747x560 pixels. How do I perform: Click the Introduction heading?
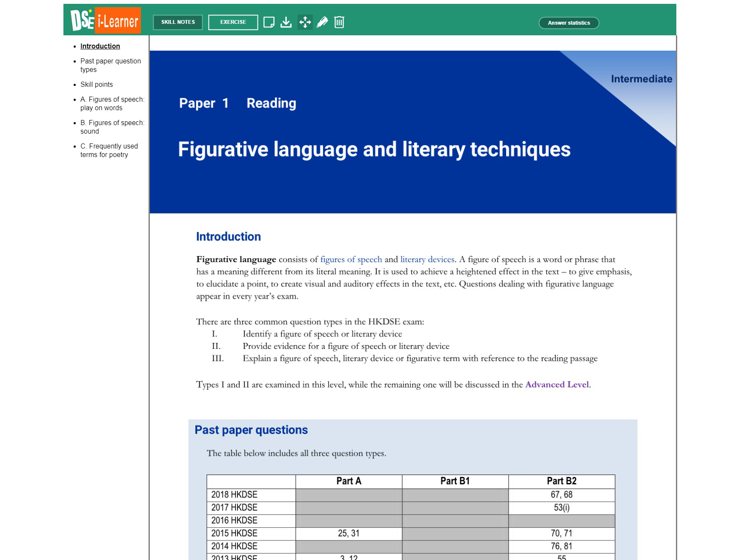coord(229,237)
